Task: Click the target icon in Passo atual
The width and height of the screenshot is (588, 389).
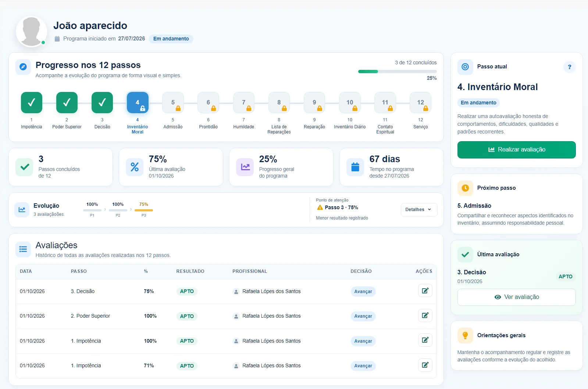Action: point(465,67)
